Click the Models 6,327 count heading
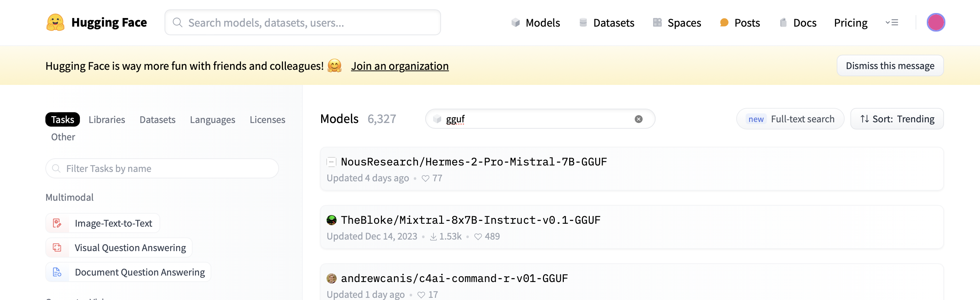980x300 pixels. click(x=358, y=119)
